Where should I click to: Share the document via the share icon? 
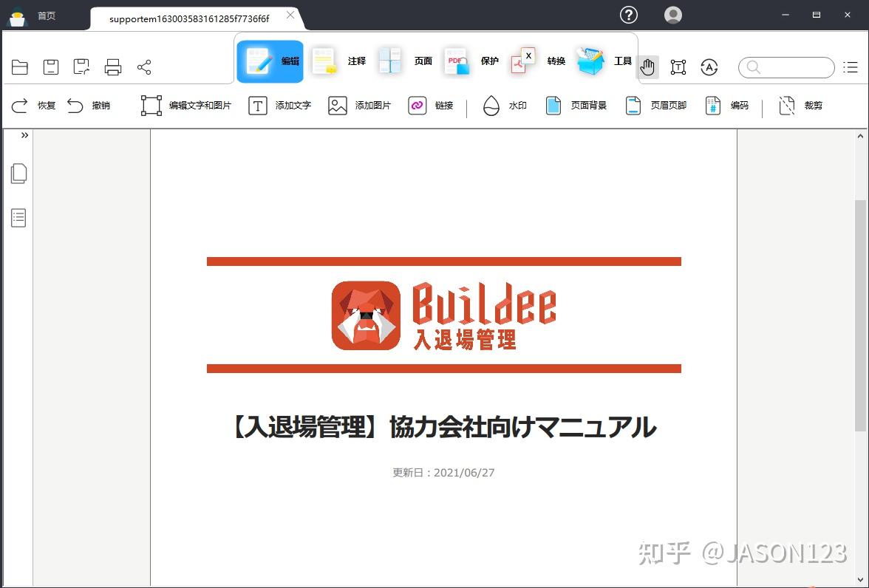[144, 68]
